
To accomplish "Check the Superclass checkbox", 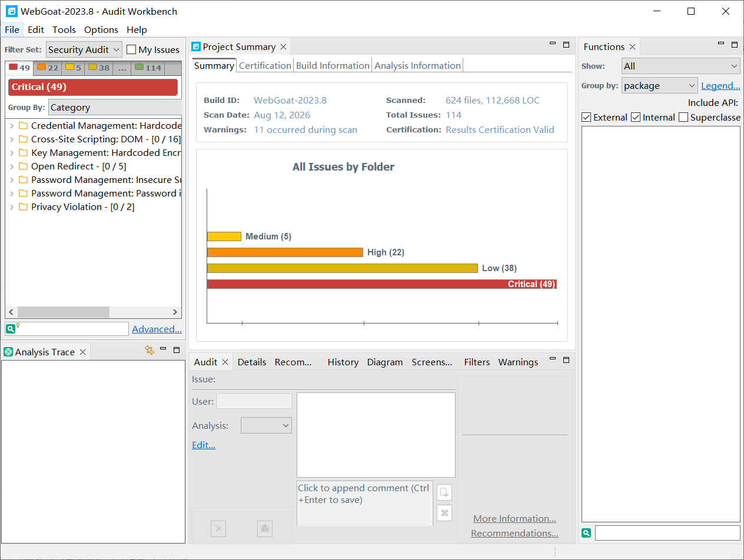I will pyautogui.click(x=683, y=117).
